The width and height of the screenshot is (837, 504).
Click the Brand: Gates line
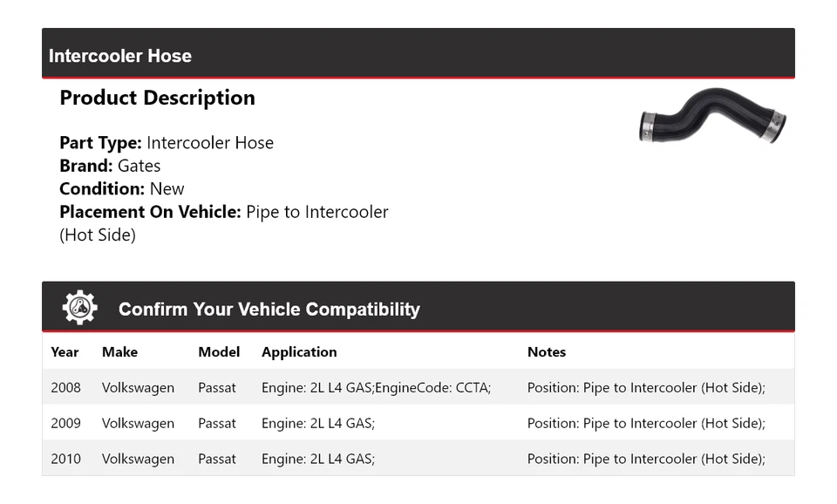click(x=110, y=166)
